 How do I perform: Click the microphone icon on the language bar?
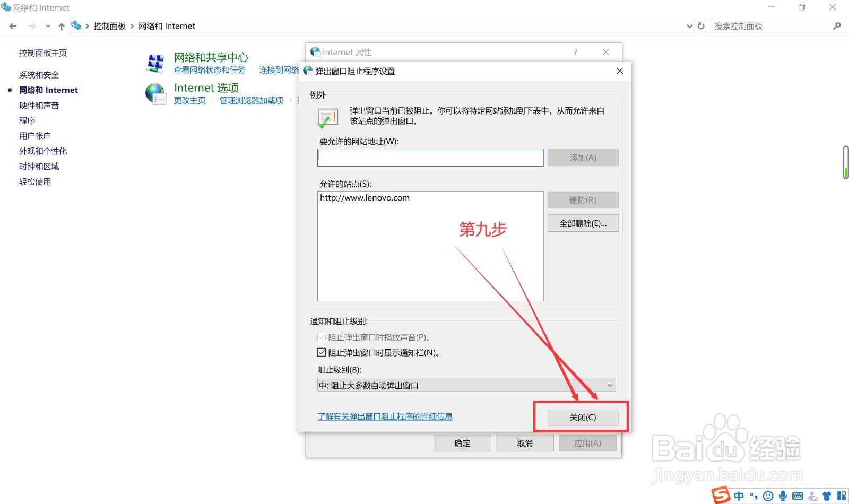point(783,496)
